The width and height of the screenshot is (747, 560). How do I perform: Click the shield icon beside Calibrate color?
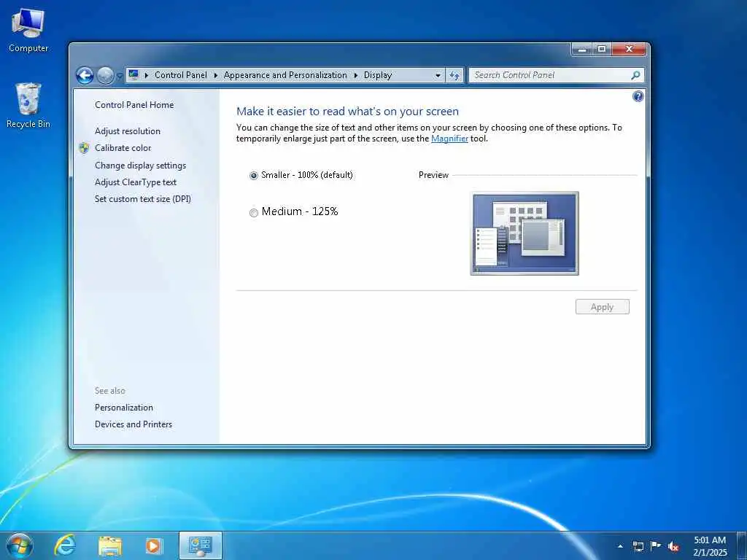point(85,148)
